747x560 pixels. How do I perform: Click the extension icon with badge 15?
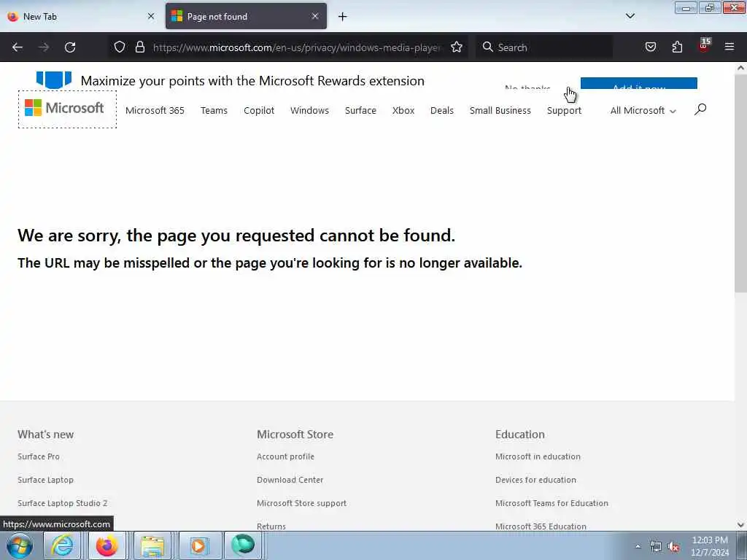tap(704, 46)
